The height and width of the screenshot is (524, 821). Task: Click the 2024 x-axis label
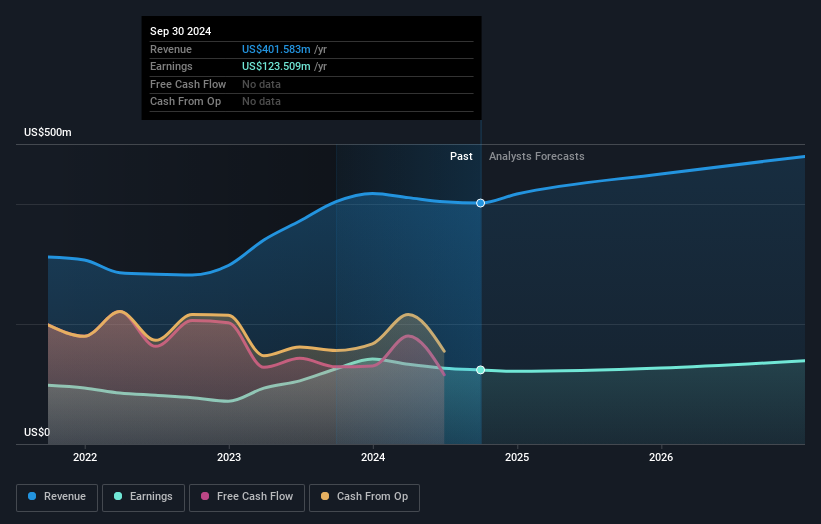click(373, 457)
